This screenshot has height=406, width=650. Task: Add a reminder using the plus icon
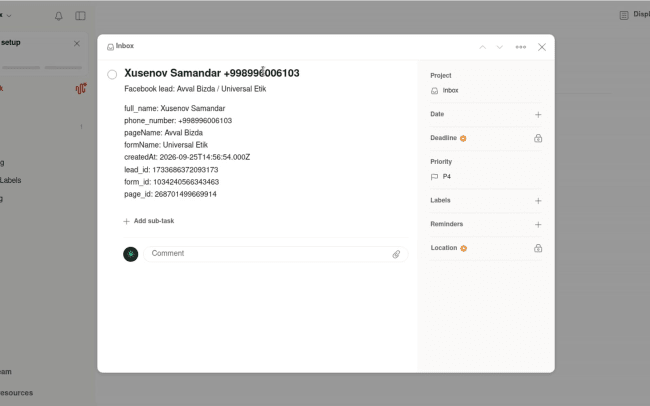tap(538, 224)
